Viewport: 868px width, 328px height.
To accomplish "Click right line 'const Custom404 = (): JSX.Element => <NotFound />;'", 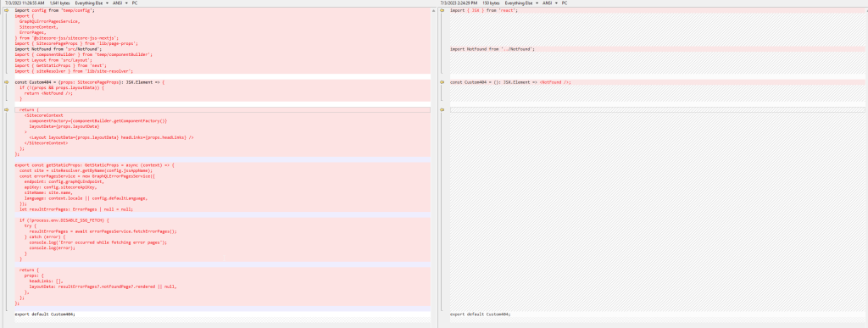I will click(x=510, y=82).
